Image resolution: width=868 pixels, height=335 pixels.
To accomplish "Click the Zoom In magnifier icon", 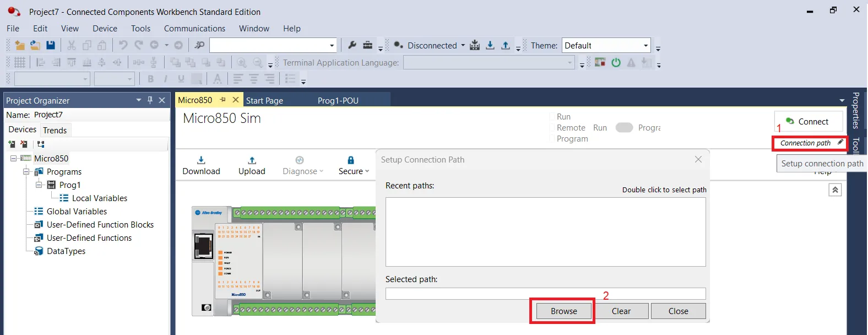I will click(x=242, y=62).
